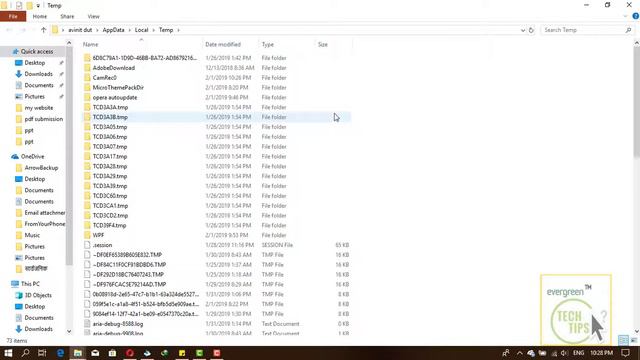Select the aria-debug-8588.log file
640x360 pixels.
pyautogui.click(x=118, y=324)
